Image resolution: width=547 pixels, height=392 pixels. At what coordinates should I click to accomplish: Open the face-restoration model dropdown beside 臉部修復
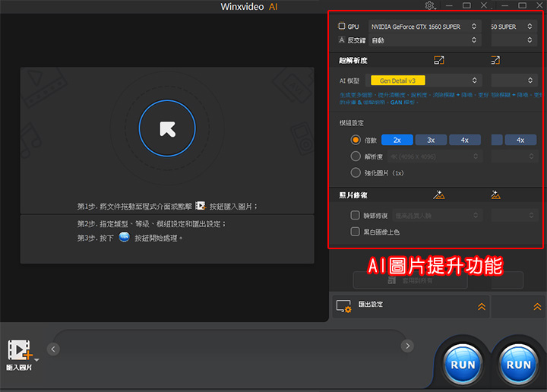(437, 215)
